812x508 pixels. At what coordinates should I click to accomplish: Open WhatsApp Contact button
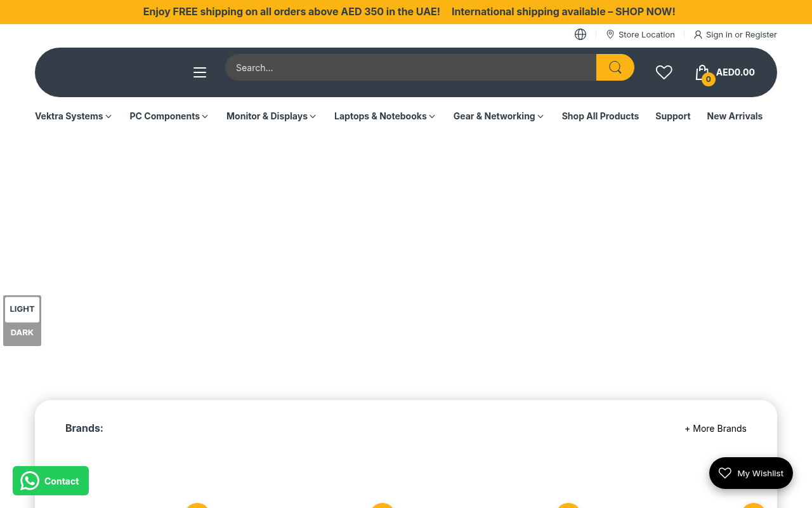(51, 481)
